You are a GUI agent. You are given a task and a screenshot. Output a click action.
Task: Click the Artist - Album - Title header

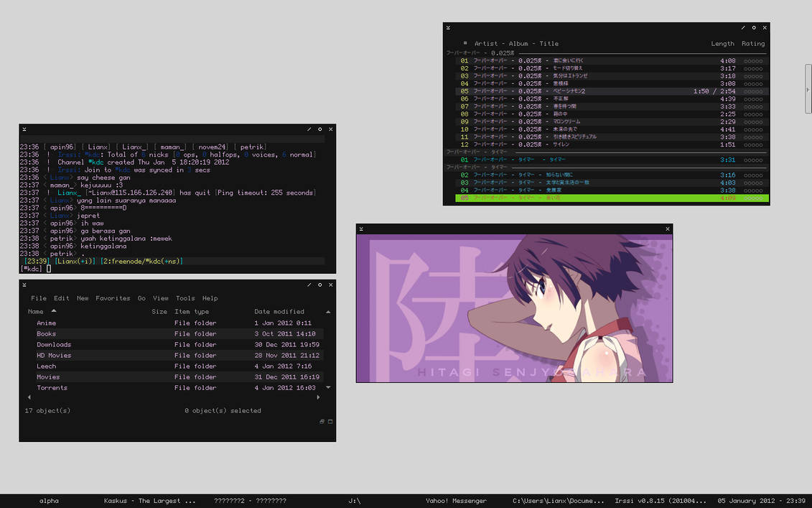516,44
